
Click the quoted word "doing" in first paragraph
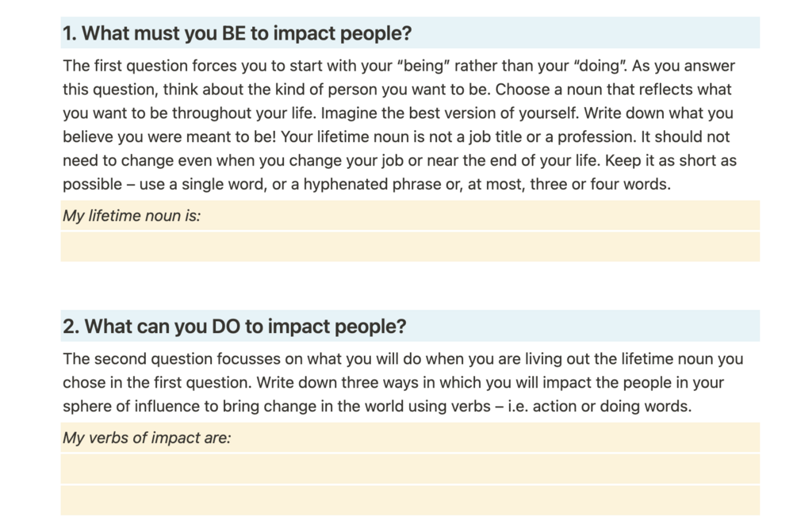click(600, 66)
